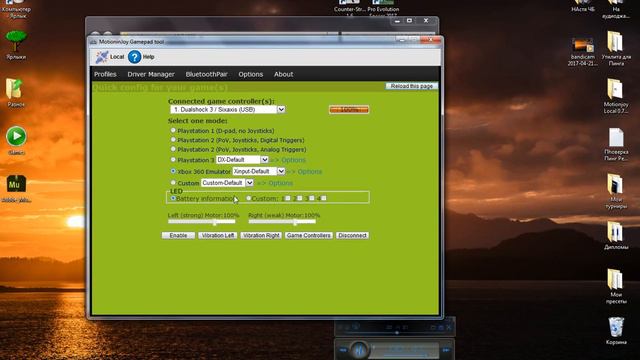Check LED custom box number 1
The image size is (640, 360).
point(288,198)
